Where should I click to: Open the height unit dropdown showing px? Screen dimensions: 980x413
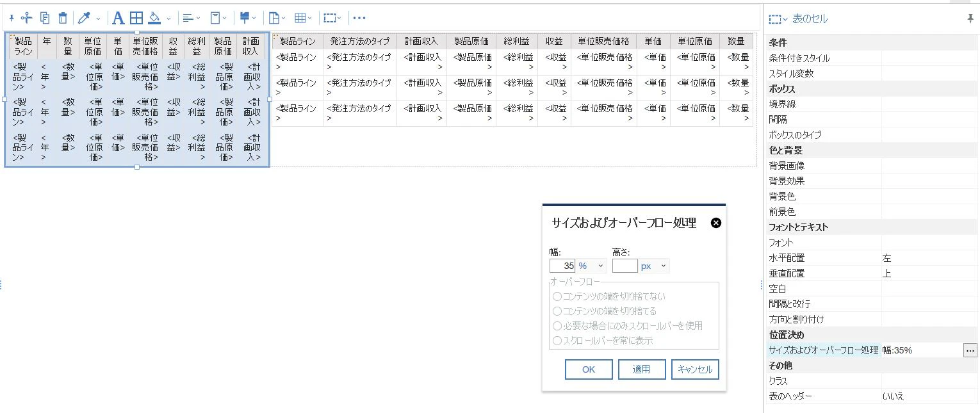(654, 266)
